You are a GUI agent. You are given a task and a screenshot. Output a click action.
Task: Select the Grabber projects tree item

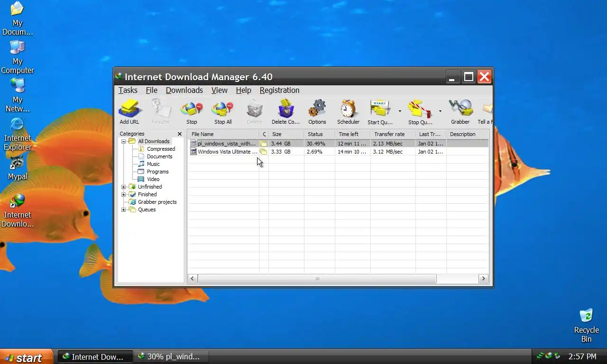click(157, 202)
